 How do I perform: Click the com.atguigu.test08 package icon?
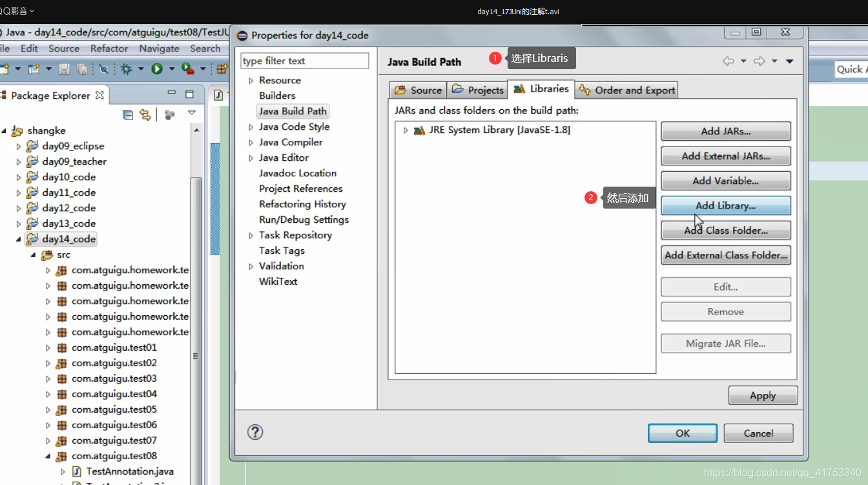click(62, 456)
